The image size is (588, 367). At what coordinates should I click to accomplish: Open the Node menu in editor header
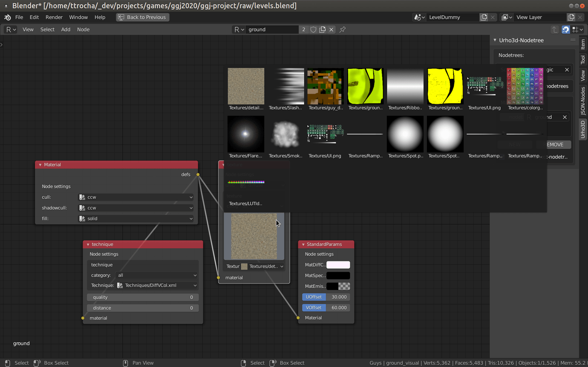(x=83, y=29)
